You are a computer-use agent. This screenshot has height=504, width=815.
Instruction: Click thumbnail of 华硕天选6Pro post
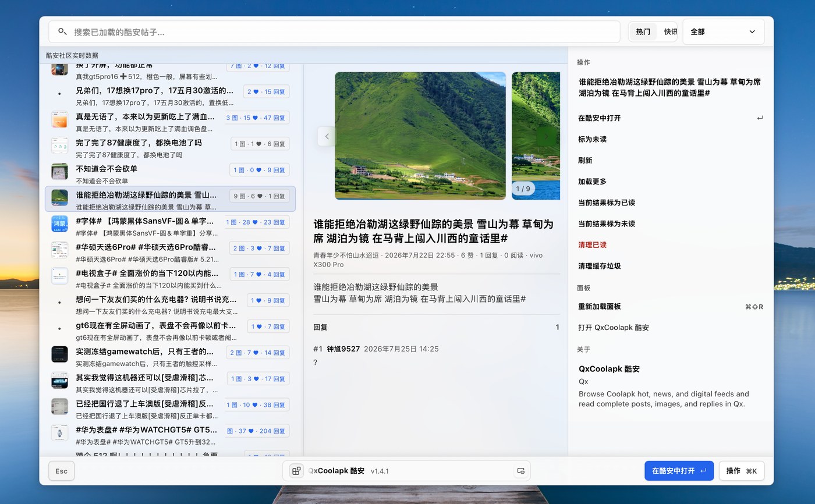click(59, 250)
